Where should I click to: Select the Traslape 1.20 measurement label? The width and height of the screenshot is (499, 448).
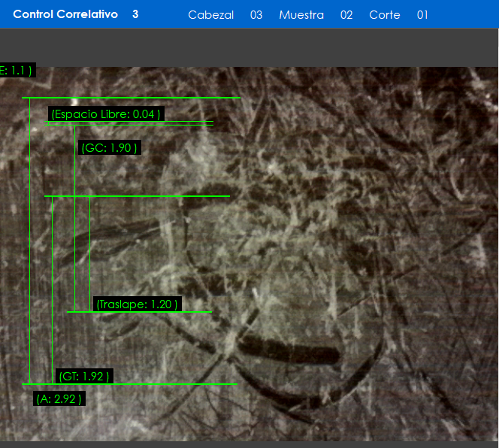point(138,304)
